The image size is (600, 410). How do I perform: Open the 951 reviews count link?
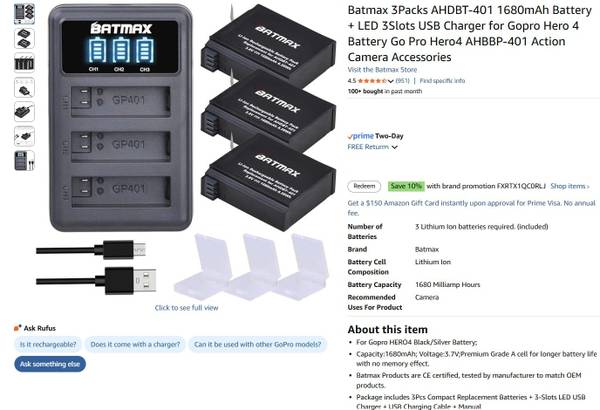402,81
